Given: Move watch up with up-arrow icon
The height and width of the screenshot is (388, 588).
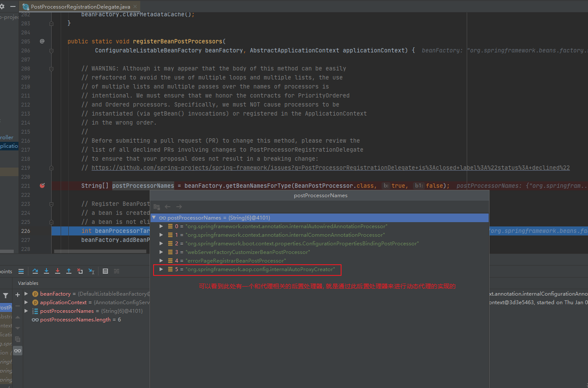Looking at the screenshot, I should 18,317.
